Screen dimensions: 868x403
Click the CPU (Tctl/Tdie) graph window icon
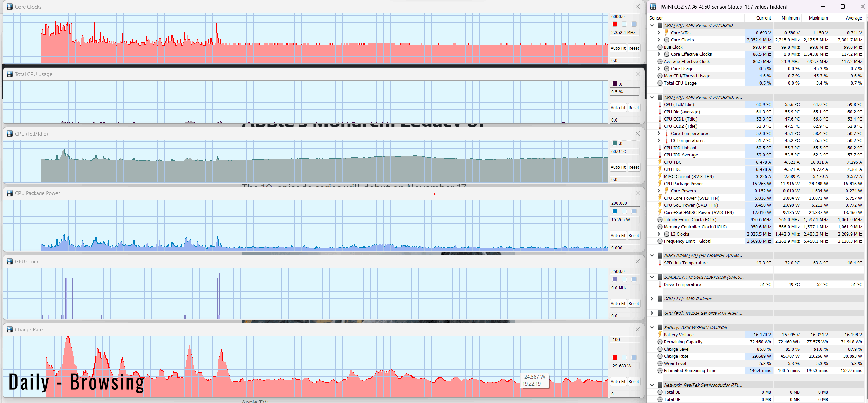pyautogui.click(x=10, y=134)
